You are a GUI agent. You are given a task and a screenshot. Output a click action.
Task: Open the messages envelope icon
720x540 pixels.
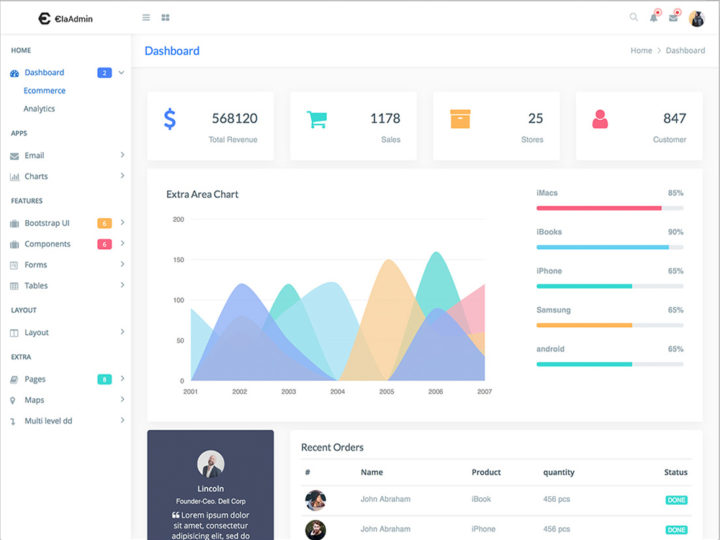pyautogui.click(x=673, y=18)
